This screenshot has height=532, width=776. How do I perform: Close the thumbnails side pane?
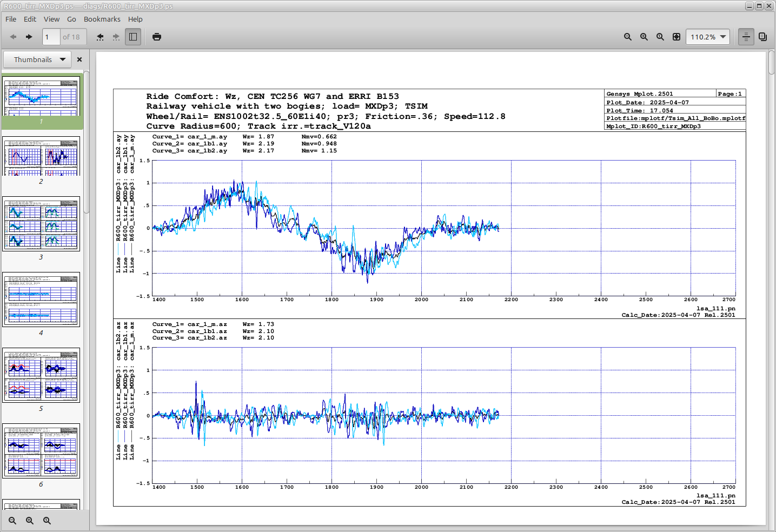tap(79, 59)
